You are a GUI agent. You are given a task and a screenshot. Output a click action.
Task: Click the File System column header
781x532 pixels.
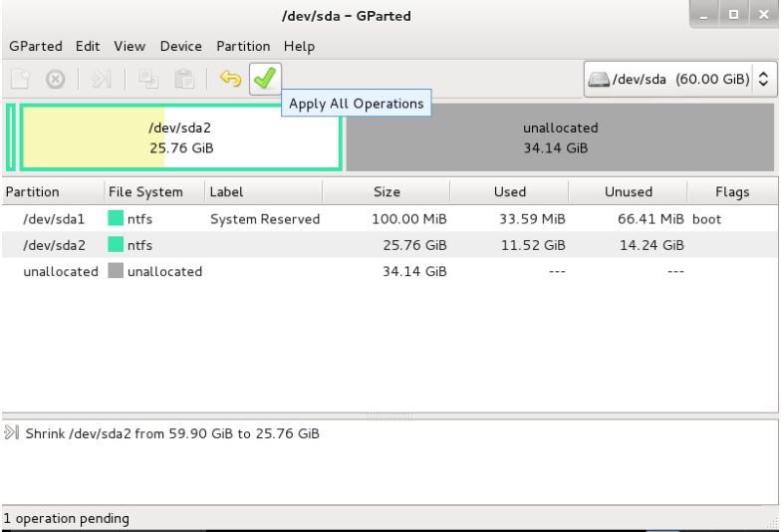click(154, 191)
